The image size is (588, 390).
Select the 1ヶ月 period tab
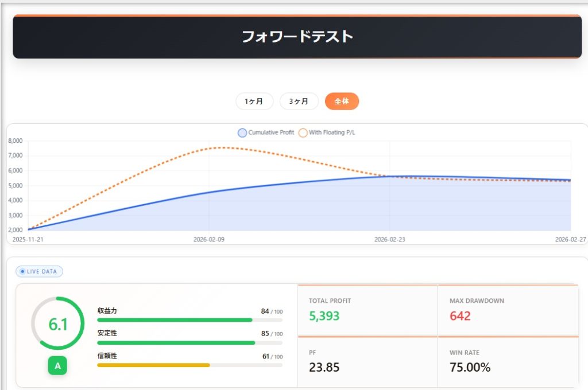point(254,101)
